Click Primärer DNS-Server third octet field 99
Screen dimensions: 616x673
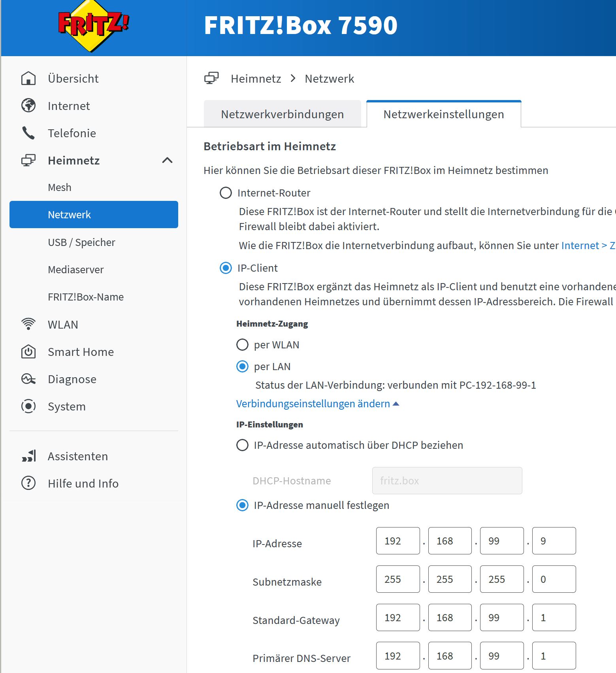[x=502, y=656]
